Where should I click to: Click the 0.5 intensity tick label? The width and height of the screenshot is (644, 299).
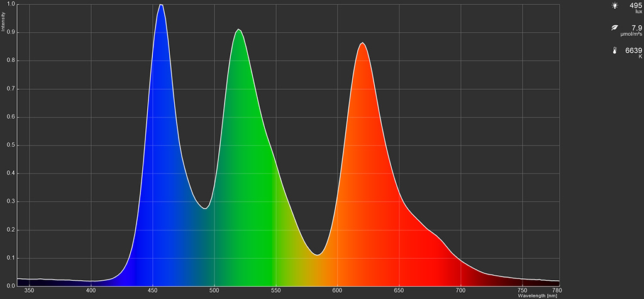click(11, 145)
